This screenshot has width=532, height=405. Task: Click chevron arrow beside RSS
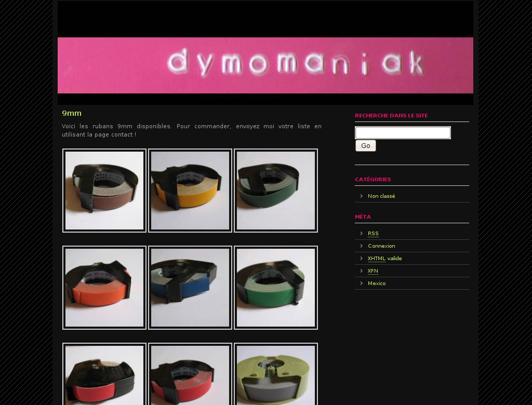coord(362,233)
